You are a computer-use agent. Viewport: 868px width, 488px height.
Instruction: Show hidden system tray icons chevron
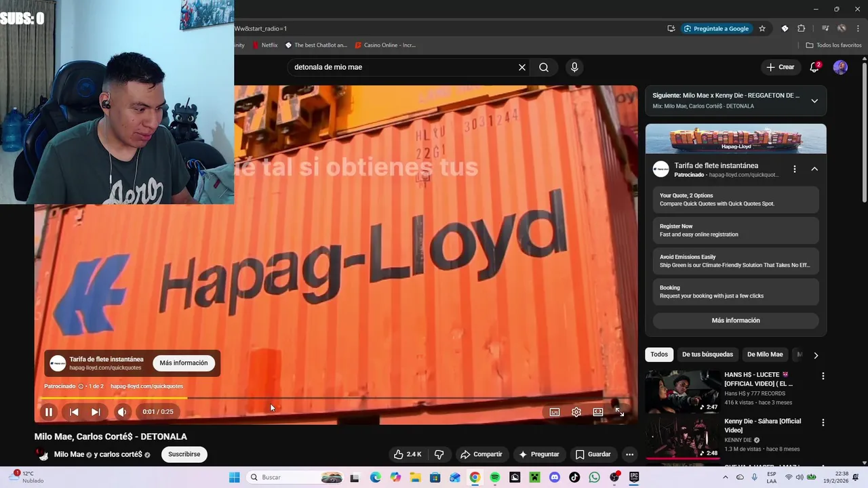click(726, 477)
